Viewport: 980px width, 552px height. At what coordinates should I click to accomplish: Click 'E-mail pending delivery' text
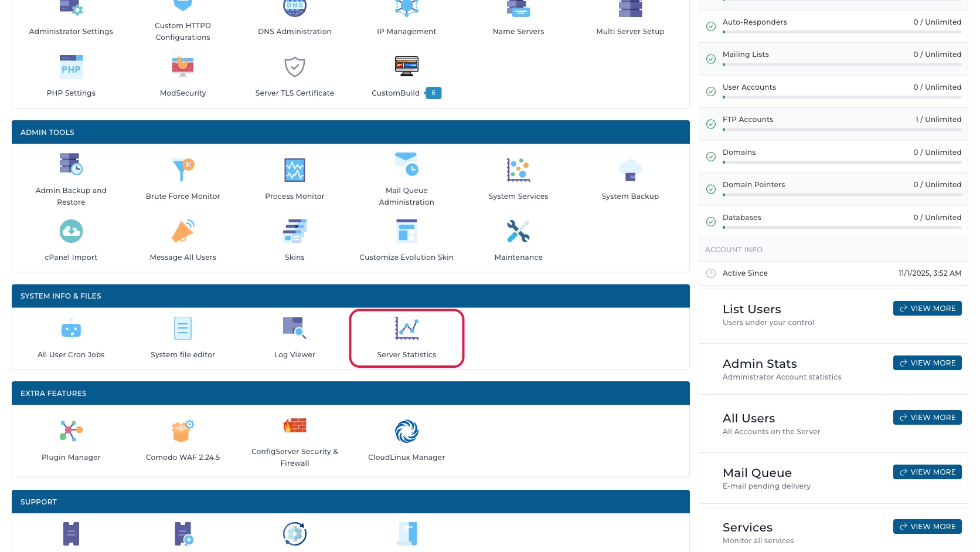(767, 486)
